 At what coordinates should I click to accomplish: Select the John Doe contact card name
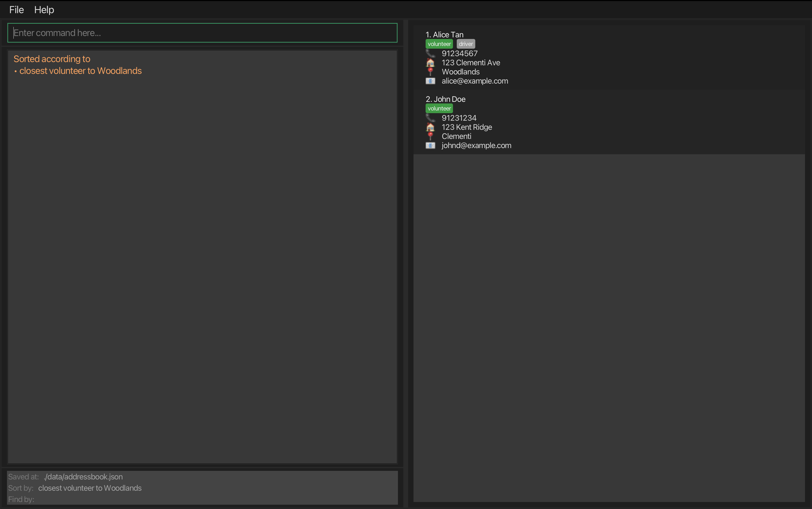[x=445, y=99]
